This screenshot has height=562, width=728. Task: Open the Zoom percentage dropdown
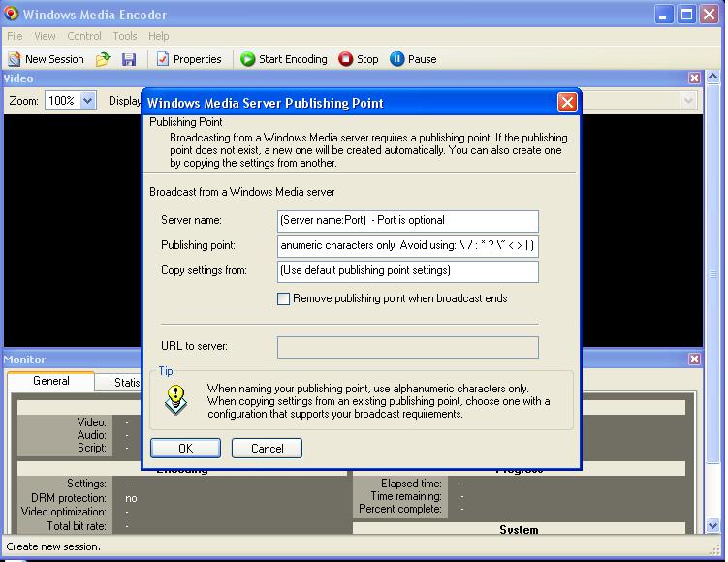pos(88,100)
